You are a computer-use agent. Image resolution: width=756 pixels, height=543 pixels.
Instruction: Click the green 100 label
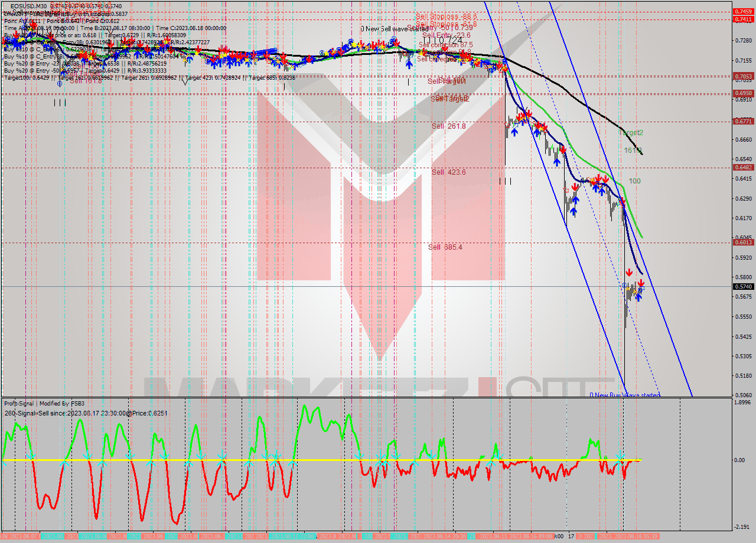[x=634, y=181]
